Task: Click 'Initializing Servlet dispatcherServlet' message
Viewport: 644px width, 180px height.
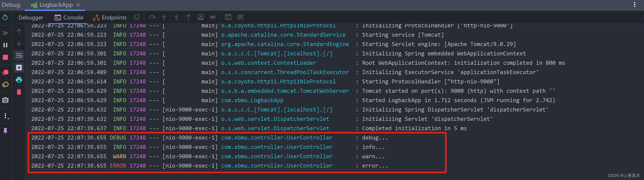Action: (x=427, y=119)
